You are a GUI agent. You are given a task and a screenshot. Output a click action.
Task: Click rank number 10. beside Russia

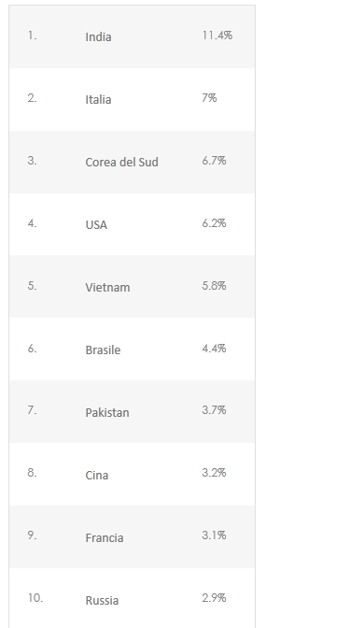tap(35, 598)
